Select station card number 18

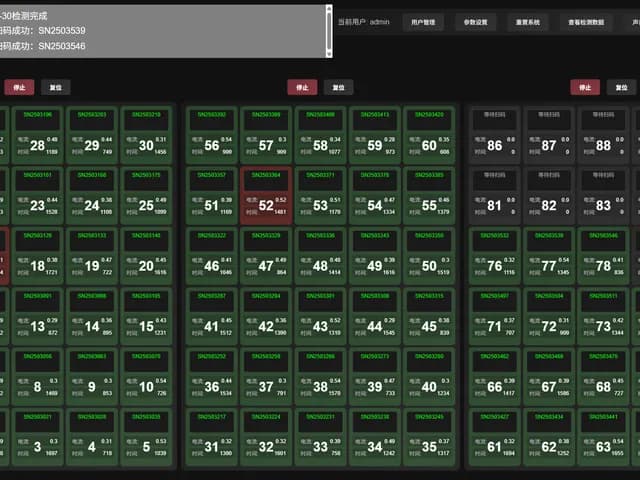pos(38,256)
